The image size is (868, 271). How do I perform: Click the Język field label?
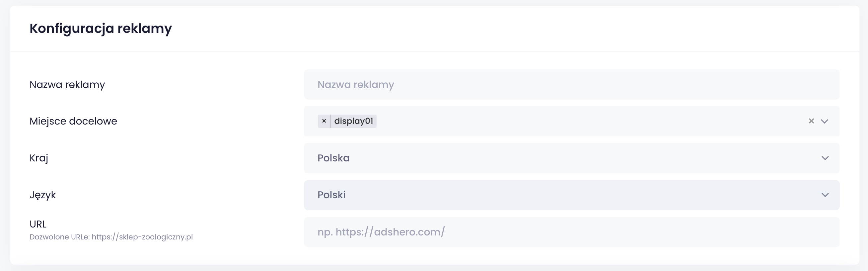pos(43,195)
